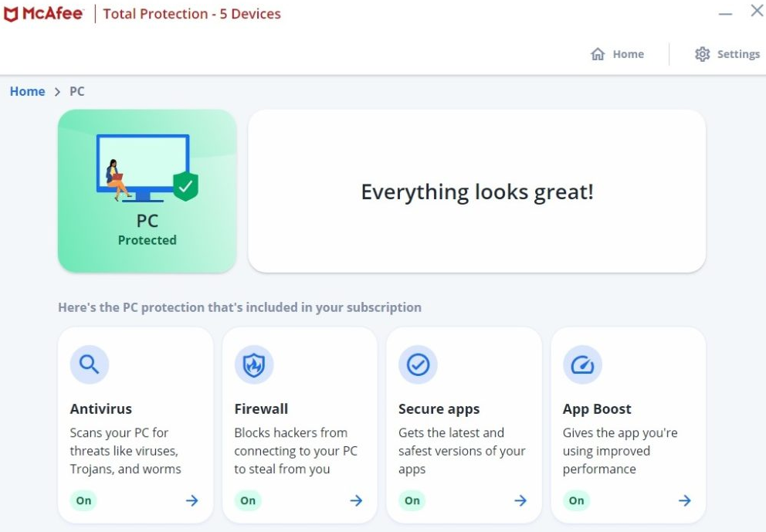Toggle the Secure apps On badge
This screenshot has height=532, width=766.
pyautogui.click(x=412, y=500)
